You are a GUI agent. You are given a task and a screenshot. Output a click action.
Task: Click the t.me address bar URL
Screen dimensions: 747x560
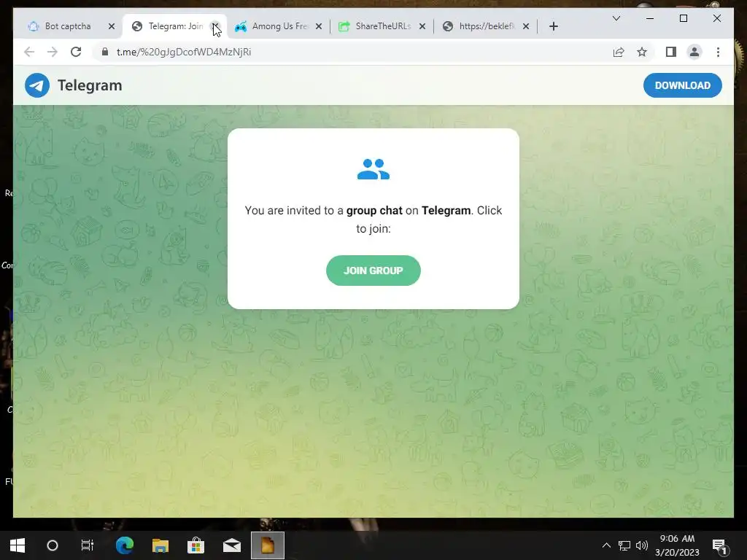pyautogui.click(x=184, y=52)
